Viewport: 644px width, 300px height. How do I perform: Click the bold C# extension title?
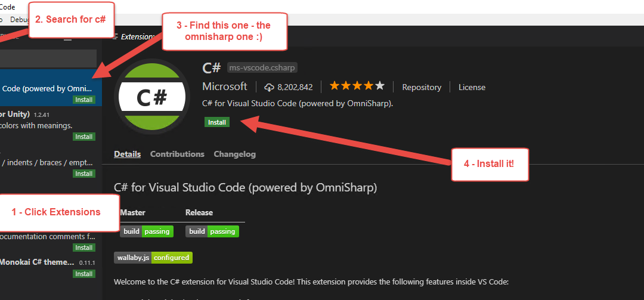[x=212, y=68]
